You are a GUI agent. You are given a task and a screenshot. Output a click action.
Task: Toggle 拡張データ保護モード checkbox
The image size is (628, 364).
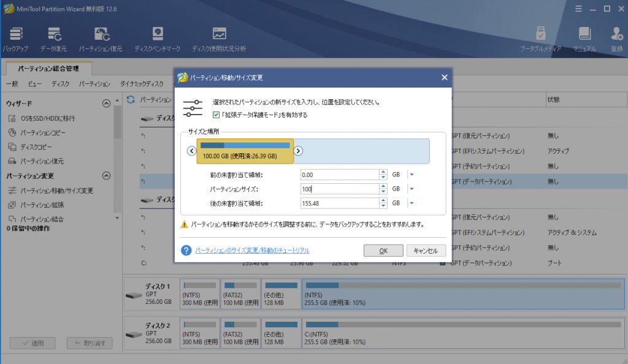pos(216,115)
